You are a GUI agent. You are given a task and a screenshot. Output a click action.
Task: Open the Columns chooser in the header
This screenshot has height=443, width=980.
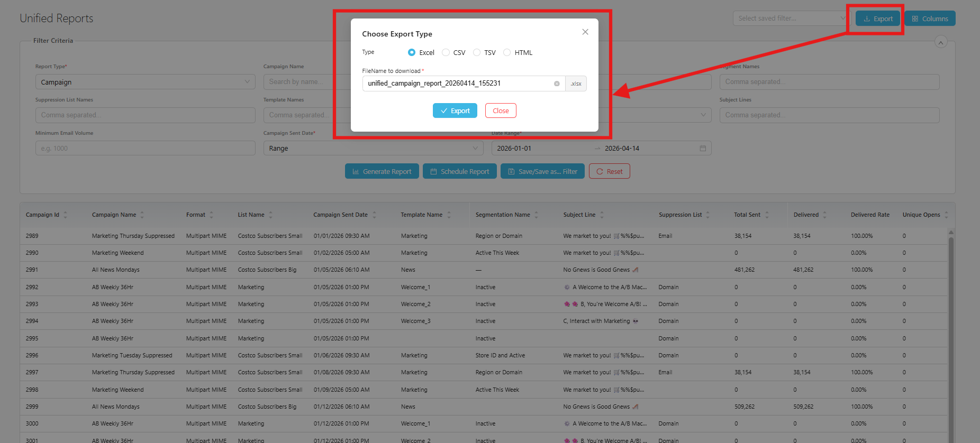click(x=929, y=19)
